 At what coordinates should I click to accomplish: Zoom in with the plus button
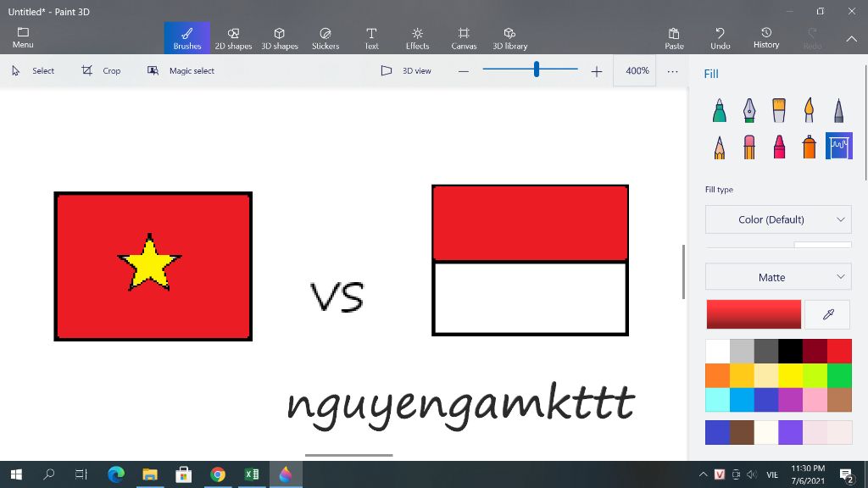596,71
